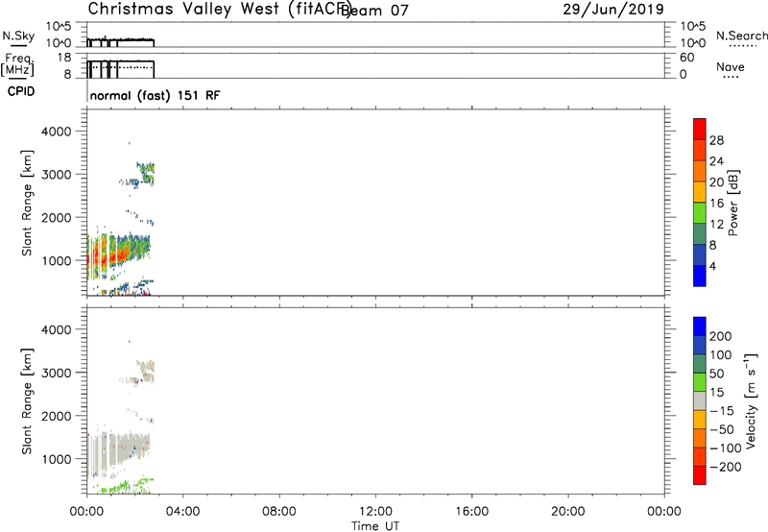Click the '04:00' time axis tick label
This screenshot has height=532, width=768.
pos(183,512)
